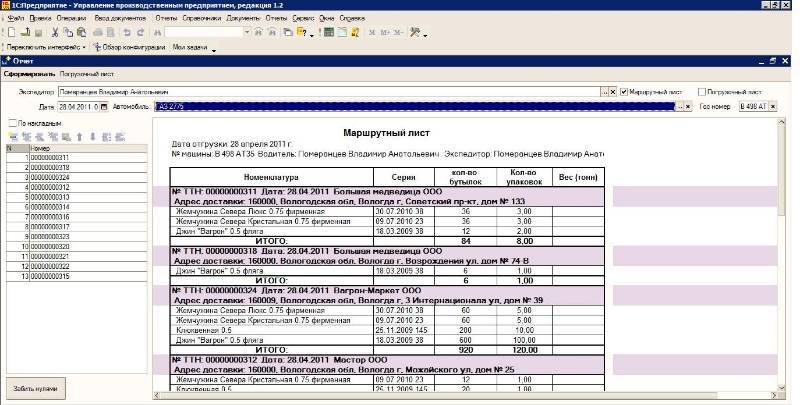Move list row up with arrow icon
The width and height of the screenshot is (800, 405).
(x=80, y=136)
